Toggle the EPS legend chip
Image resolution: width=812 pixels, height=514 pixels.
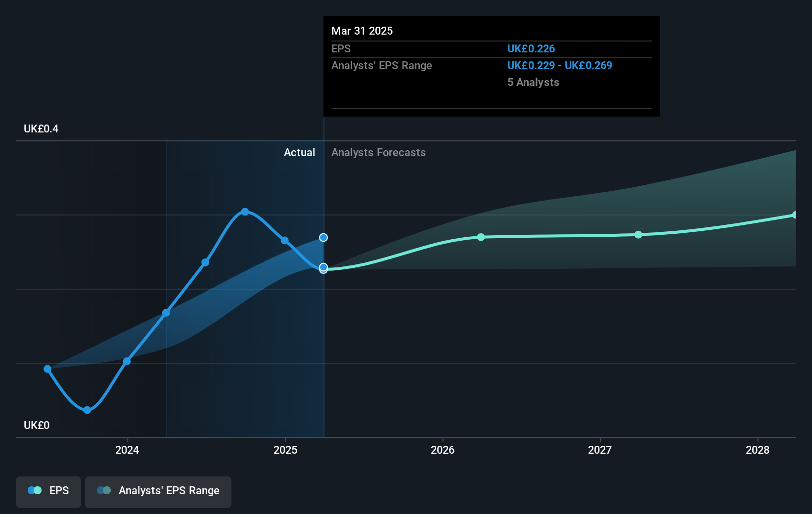point(48,492)
